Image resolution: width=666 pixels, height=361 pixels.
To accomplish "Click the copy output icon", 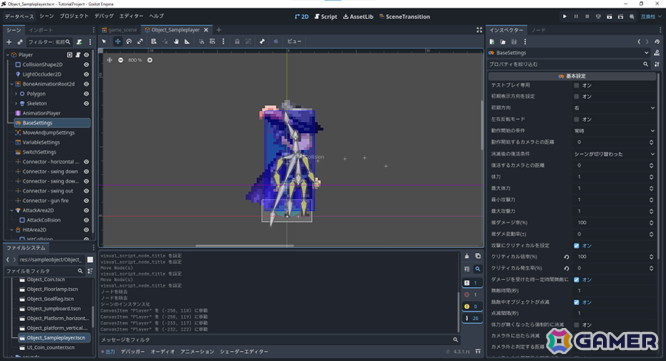I will click(x=478, y=256).
